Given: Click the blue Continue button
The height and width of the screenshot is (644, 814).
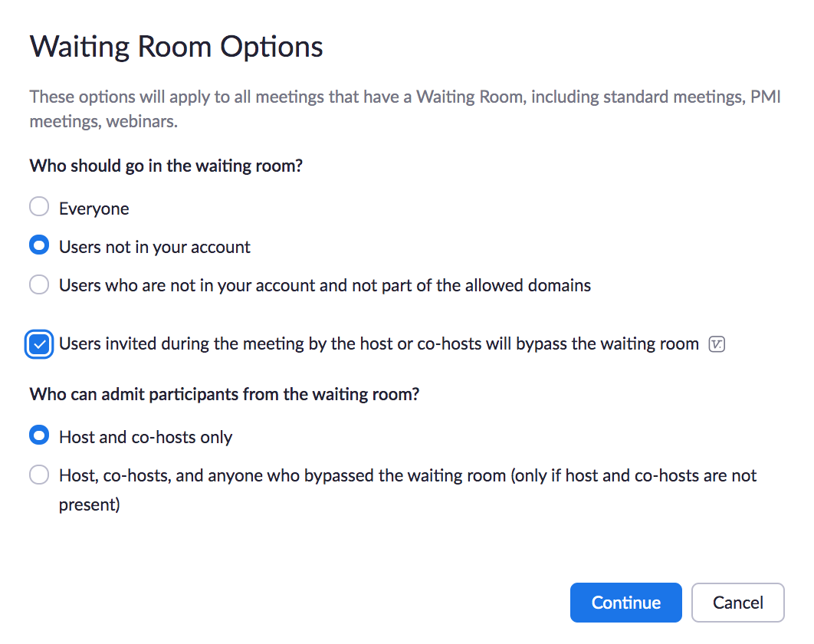Looking at the screenshot, I should click(x=625, y=603).
